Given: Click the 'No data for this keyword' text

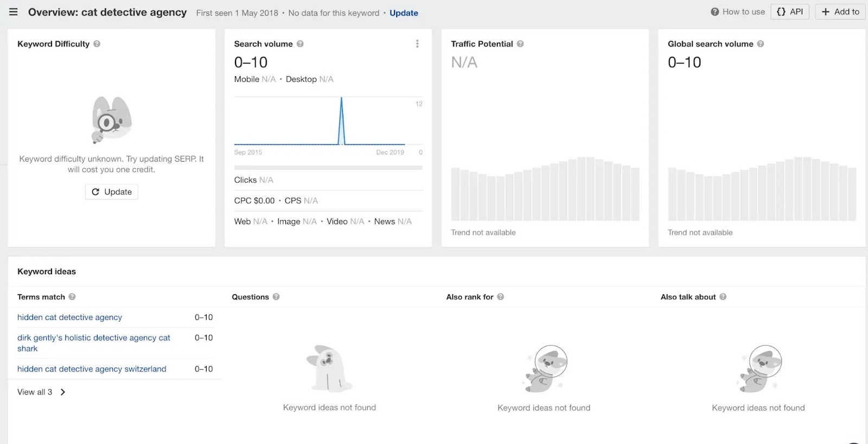Looking at the screenshot, I should point(334,13).
